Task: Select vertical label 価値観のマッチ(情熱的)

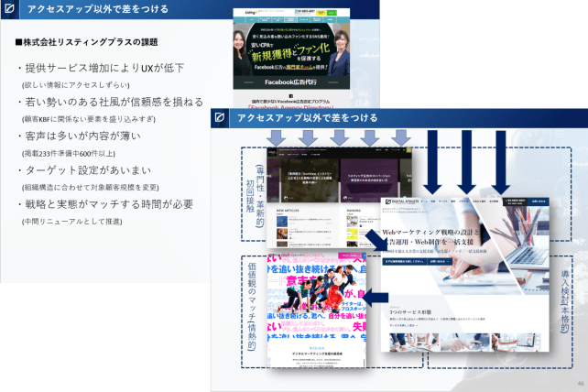Action: pyautogui.click(x=252, y=306)
